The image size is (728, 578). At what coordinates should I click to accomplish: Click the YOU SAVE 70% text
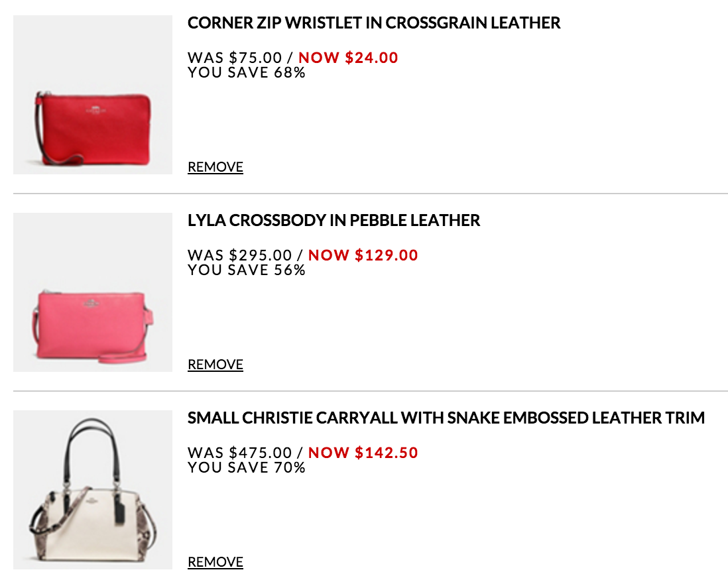click(x=247, y=467)
